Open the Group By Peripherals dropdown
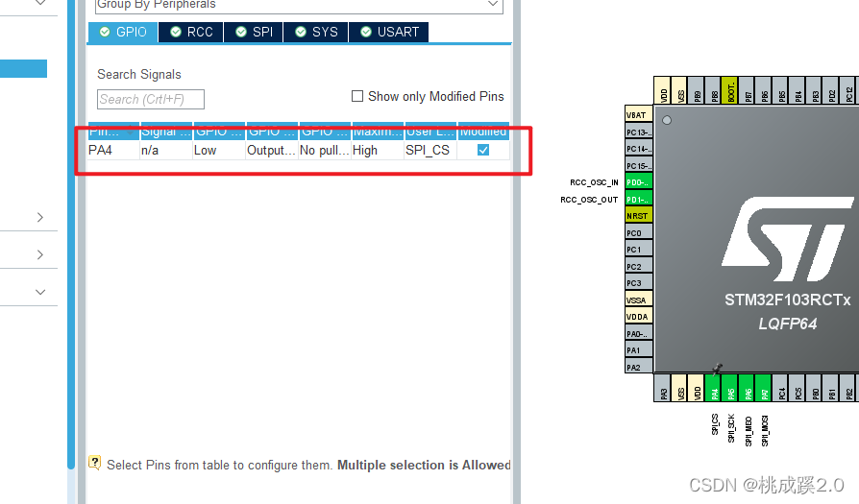 [299, 5]
